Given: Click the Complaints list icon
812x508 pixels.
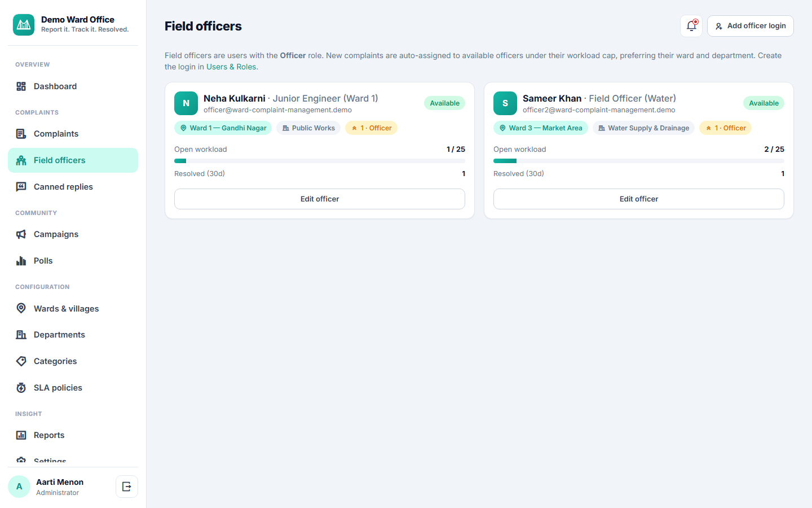Looking at the screenshot, I should (21, 134).
